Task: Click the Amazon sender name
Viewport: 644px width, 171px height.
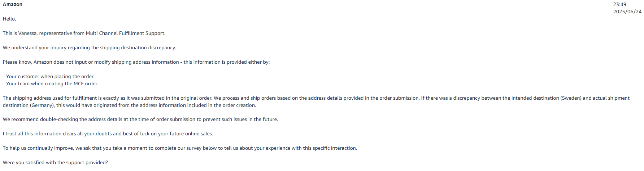Action: coord(13,4)
